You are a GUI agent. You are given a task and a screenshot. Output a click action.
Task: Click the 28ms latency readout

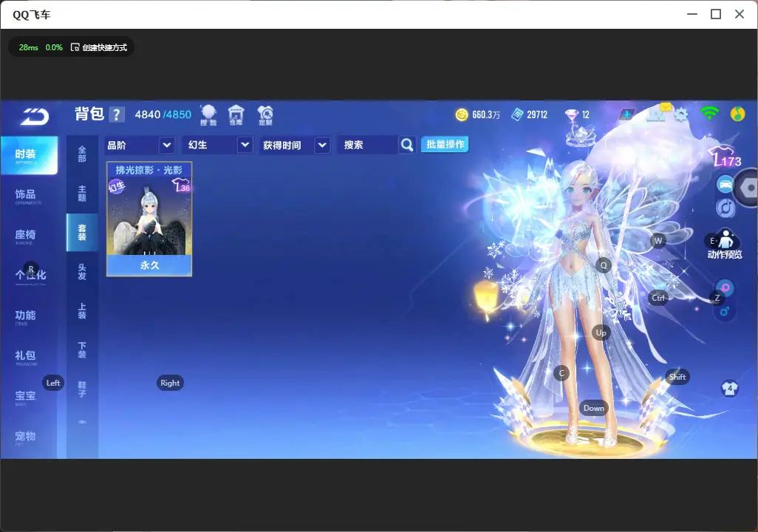click(29, 47)
